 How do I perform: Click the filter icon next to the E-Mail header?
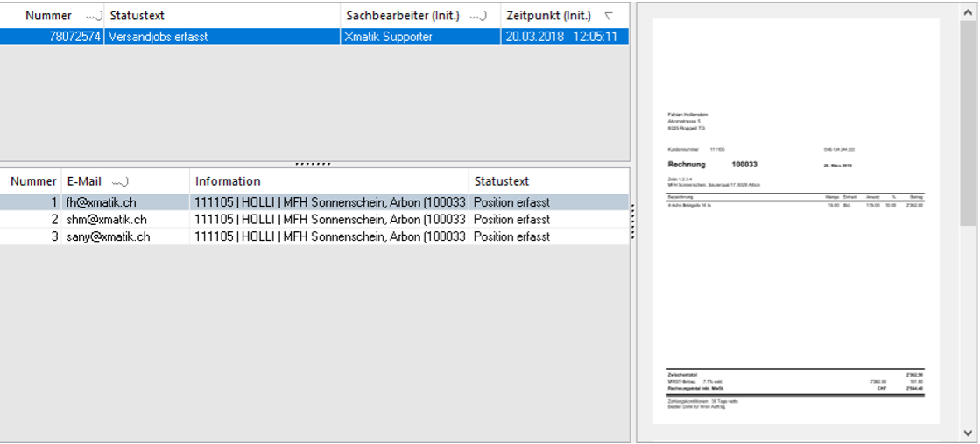coord(121,182)
